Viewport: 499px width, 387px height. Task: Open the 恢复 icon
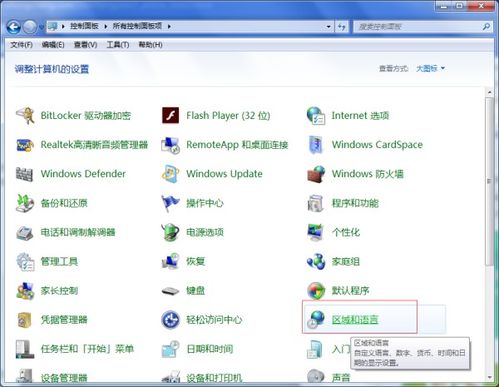click(x=170, y=262)
